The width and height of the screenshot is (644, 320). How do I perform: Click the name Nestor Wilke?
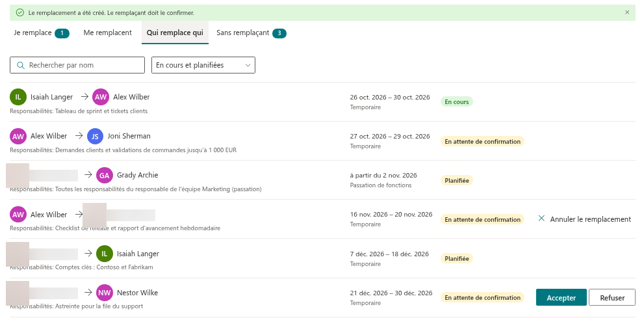pos(138,293)
